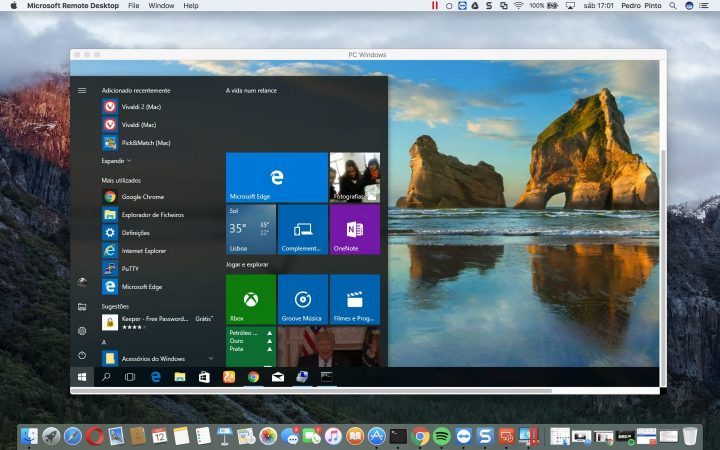This screenshot has width=720, height=450.
Task: Click the search magnifier on the taskbar
Action: point(106,377)
